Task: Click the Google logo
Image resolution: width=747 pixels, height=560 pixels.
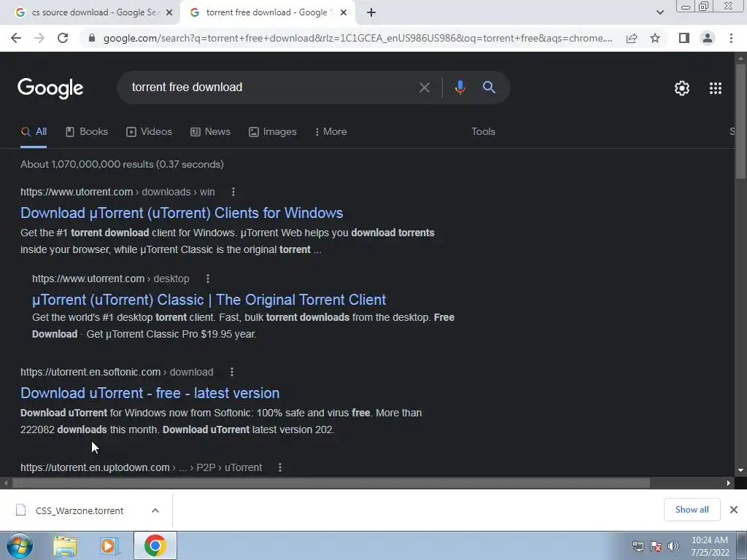Action: pyautogui.click(x=50, y=88)
